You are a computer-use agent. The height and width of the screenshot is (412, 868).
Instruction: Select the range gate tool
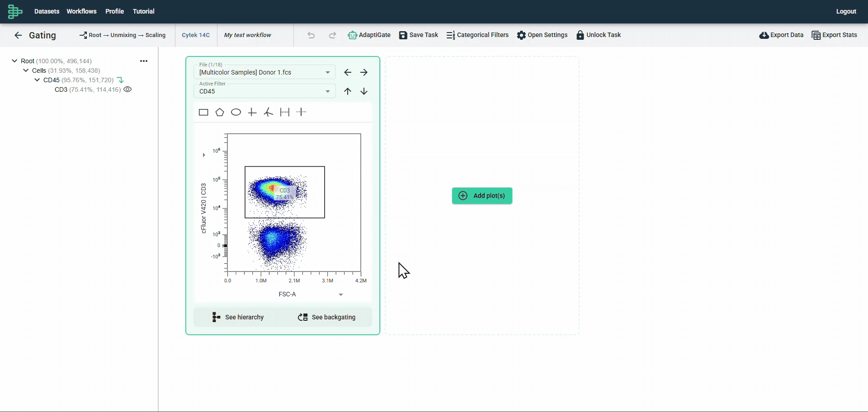(285, 112)
